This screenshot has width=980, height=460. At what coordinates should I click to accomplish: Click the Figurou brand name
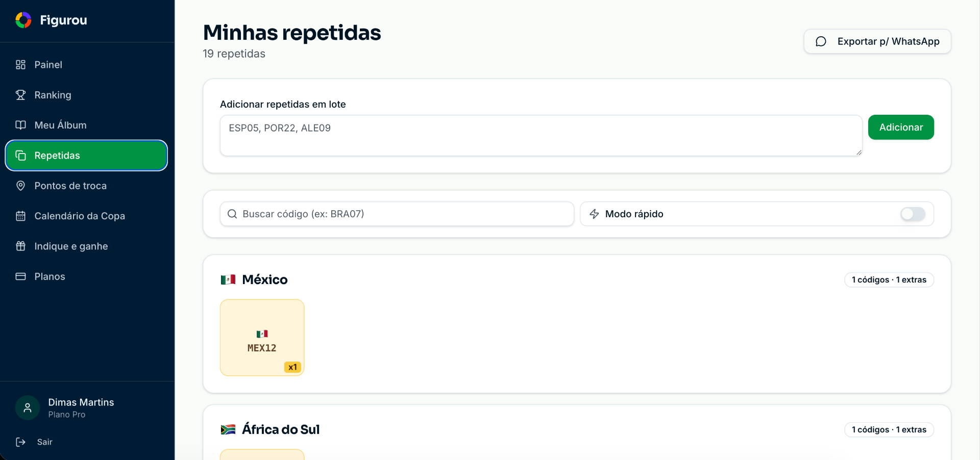(64, 20)
